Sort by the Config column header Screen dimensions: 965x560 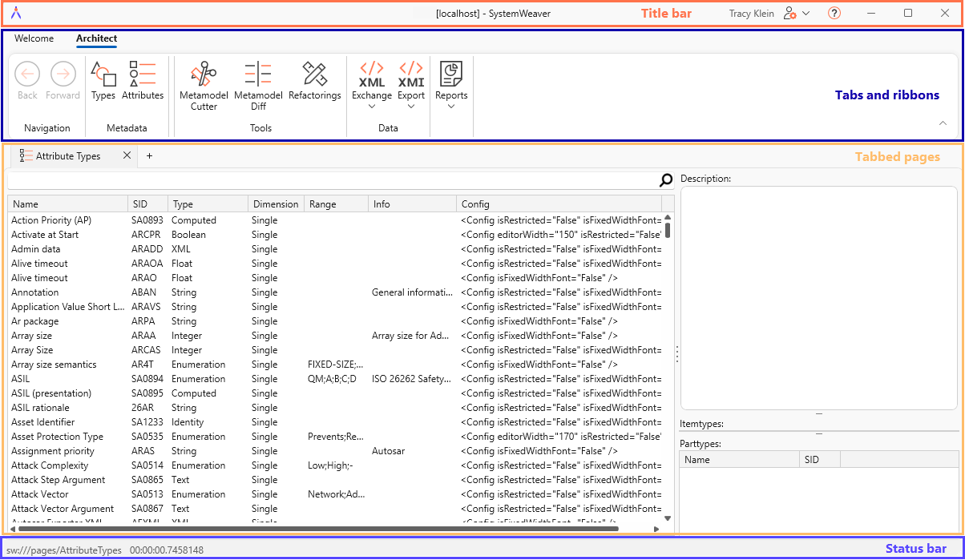point(559,204)
